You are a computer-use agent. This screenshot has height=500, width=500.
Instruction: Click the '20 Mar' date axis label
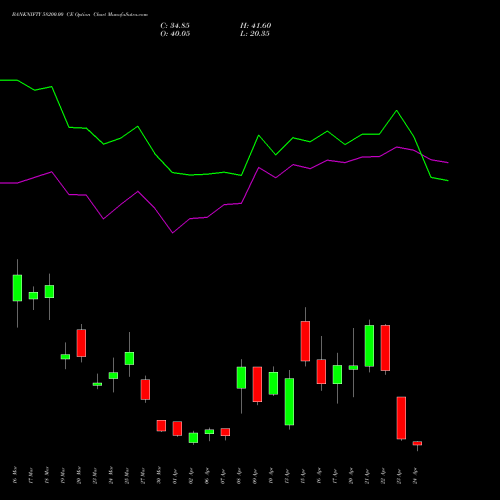pos(79,475)
